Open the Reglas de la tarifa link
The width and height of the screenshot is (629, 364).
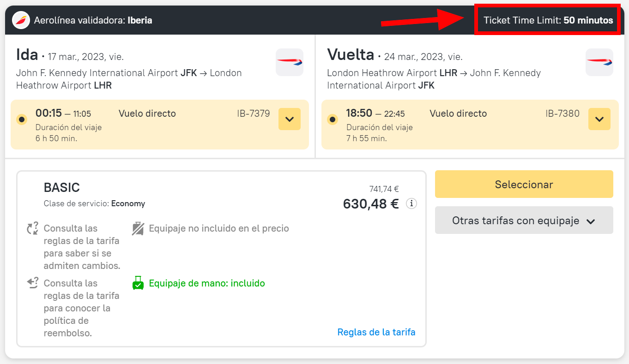pos(376,332)
